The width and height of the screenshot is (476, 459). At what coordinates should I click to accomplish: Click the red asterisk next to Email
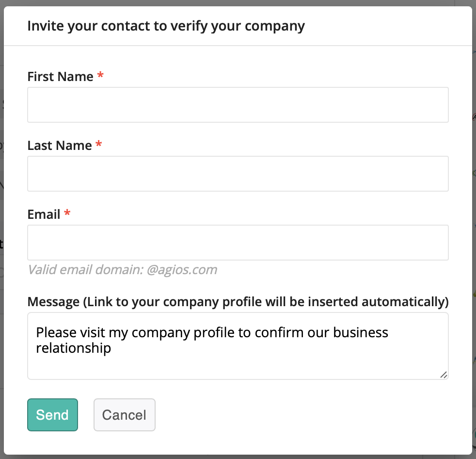tap(67, 214)
